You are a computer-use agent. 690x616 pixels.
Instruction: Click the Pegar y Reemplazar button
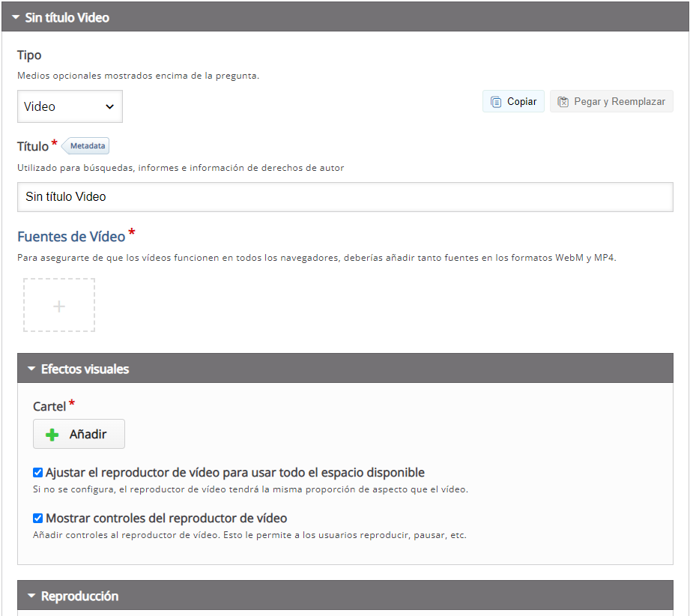pos(611,102)
